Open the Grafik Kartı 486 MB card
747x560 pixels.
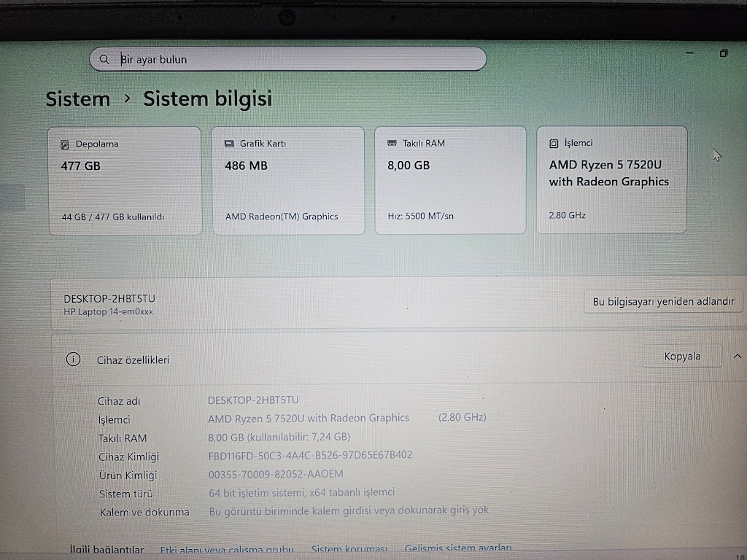tap(288, 181)
